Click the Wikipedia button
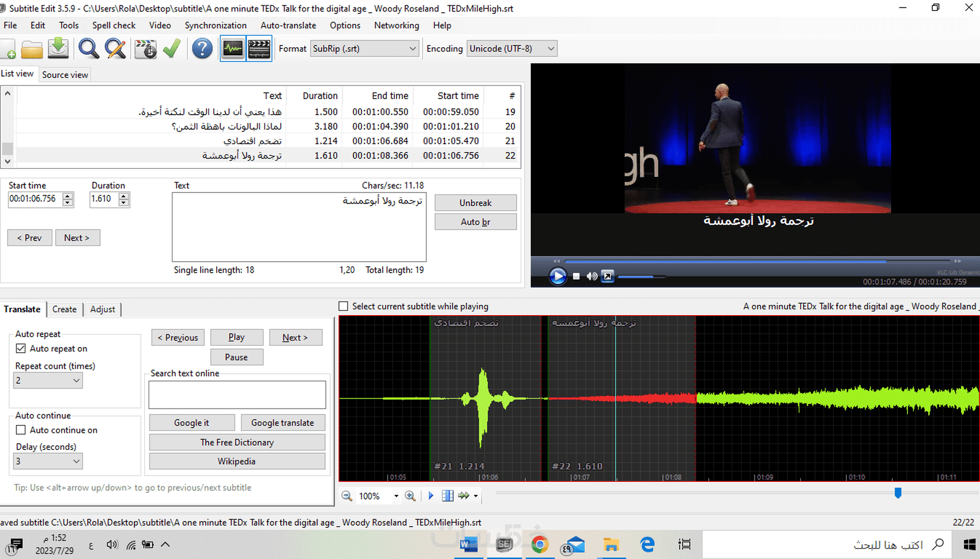The image size is (980, 559). coord(237,462)
